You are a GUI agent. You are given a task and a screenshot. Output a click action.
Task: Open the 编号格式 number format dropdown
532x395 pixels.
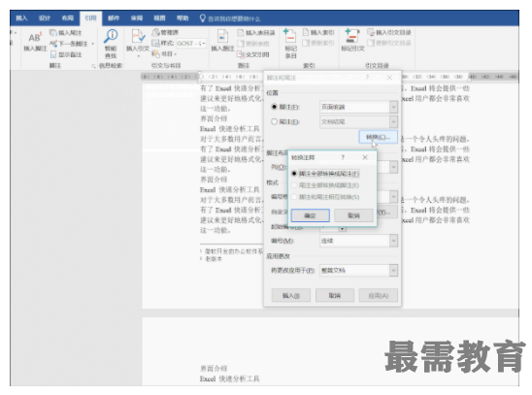pos(393,197)
